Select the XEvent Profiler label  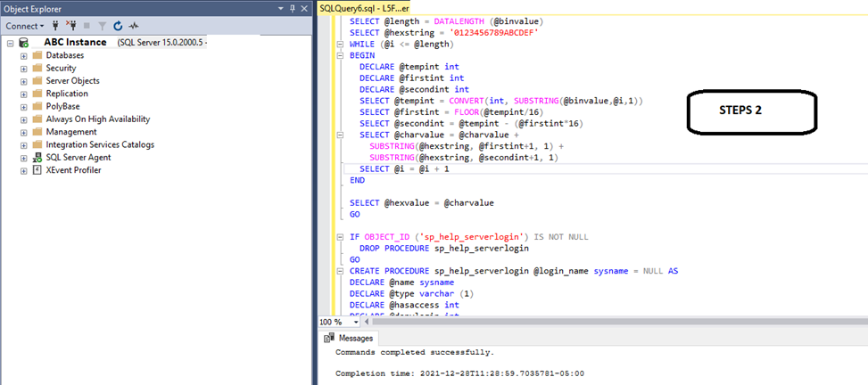click(74, 170)
